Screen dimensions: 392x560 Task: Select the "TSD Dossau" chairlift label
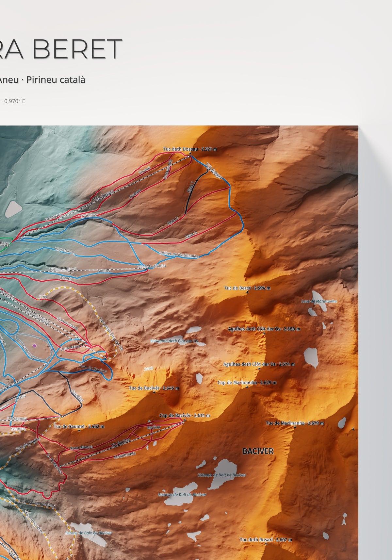(x=104, y=195)
